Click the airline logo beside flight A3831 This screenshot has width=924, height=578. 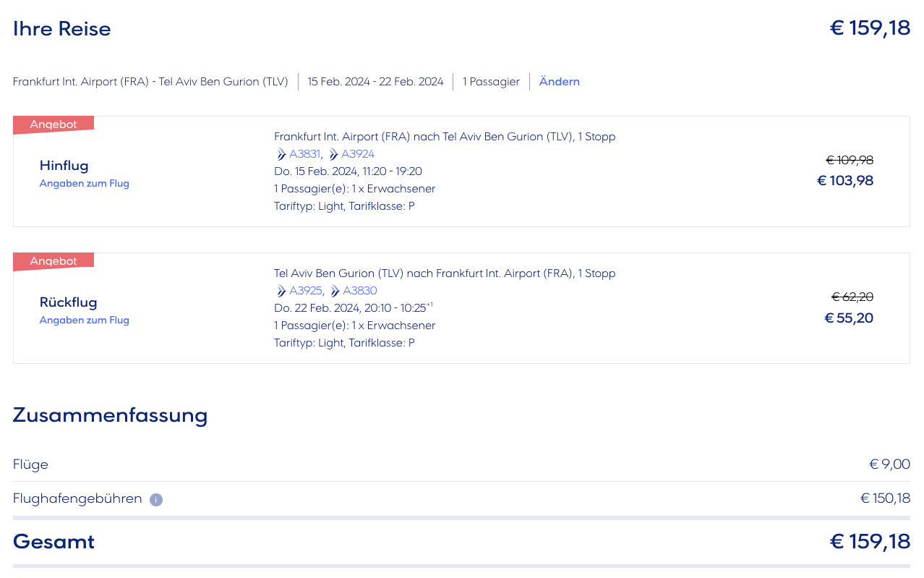[x=281, y=154]
